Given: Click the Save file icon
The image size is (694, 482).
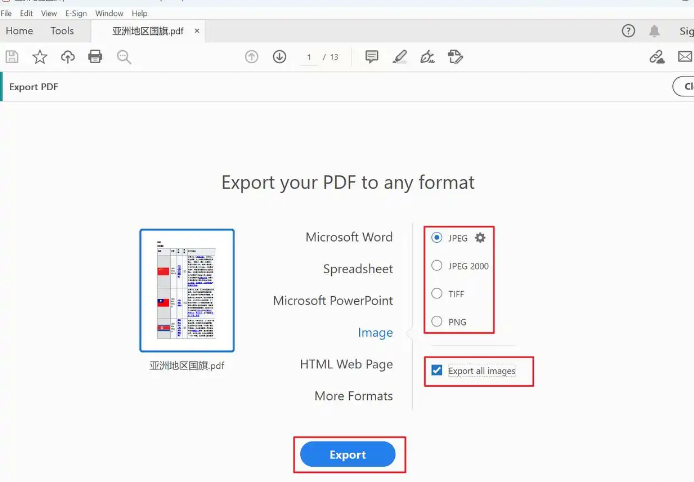Looking at the screenshot, I should (12, 57).
